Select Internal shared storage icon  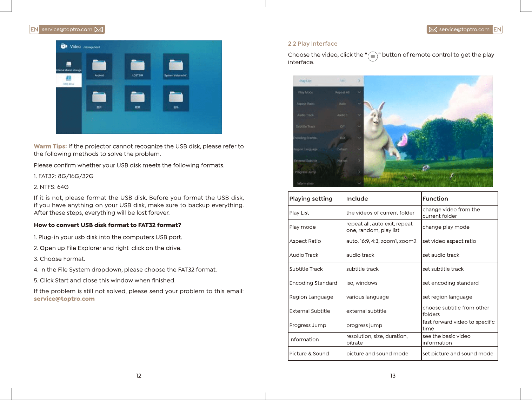click(69, 66)
